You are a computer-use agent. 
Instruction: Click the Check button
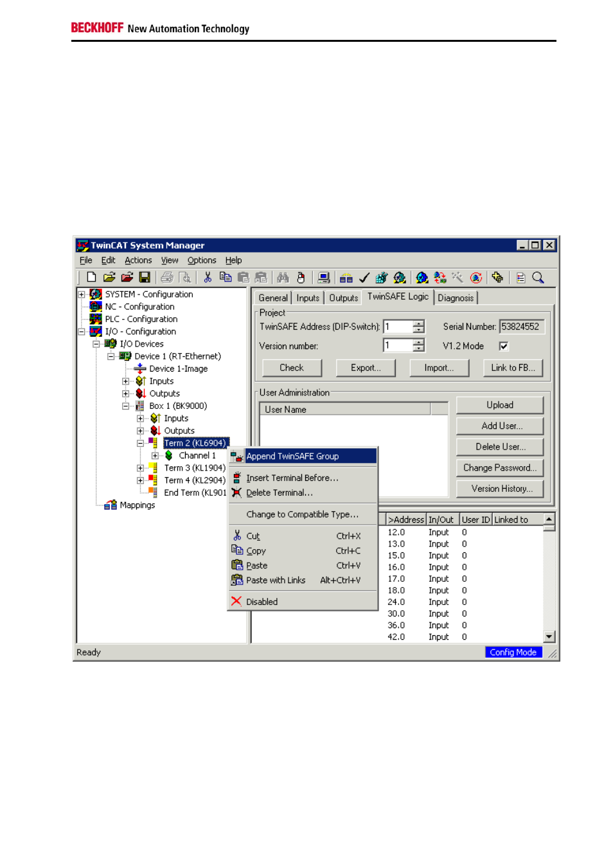292,368
